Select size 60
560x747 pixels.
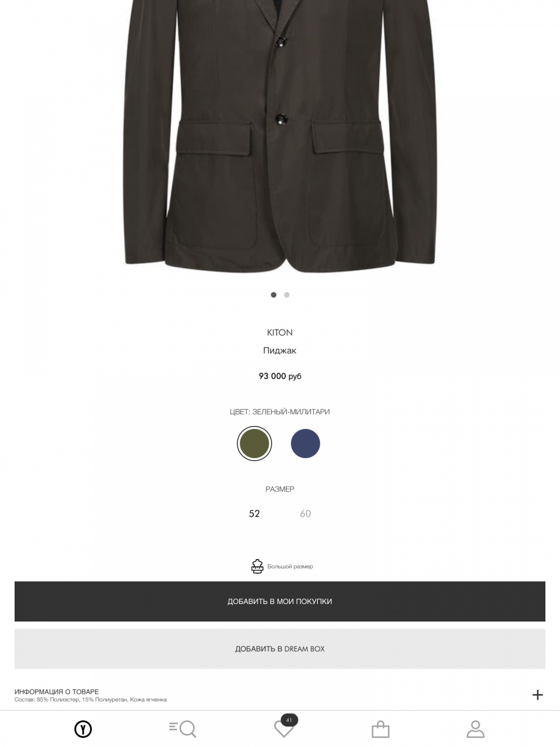(x=306, y=514)
